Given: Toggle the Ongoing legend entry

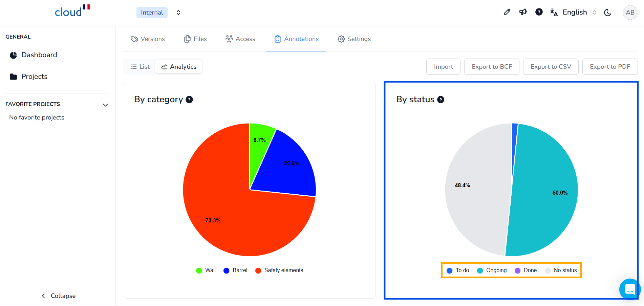Looking at the screenshot, I should coord(492,270).
